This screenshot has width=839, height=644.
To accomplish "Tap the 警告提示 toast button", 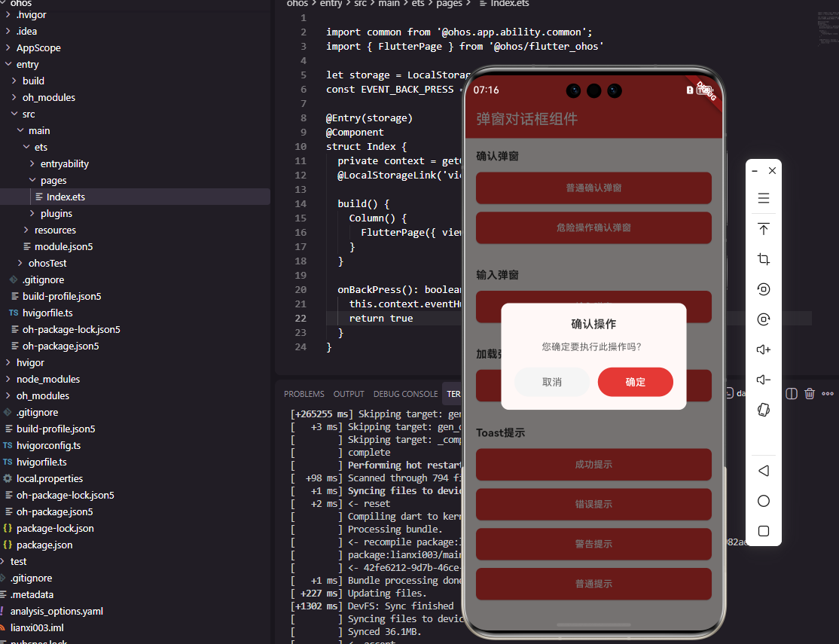I will 593,544.
